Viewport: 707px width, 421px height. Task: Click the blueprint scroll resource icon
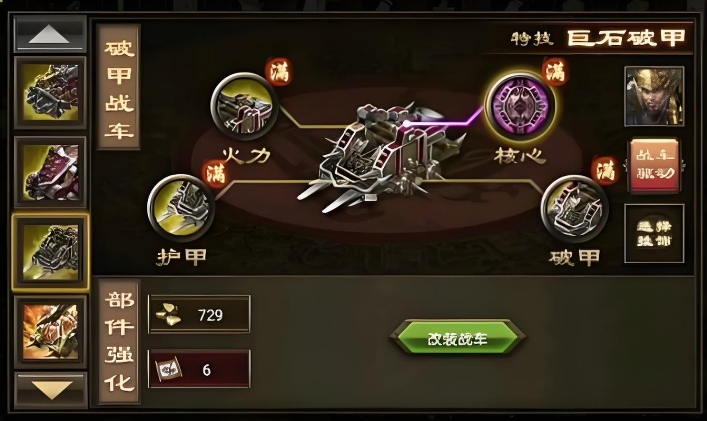coord(168,370)
